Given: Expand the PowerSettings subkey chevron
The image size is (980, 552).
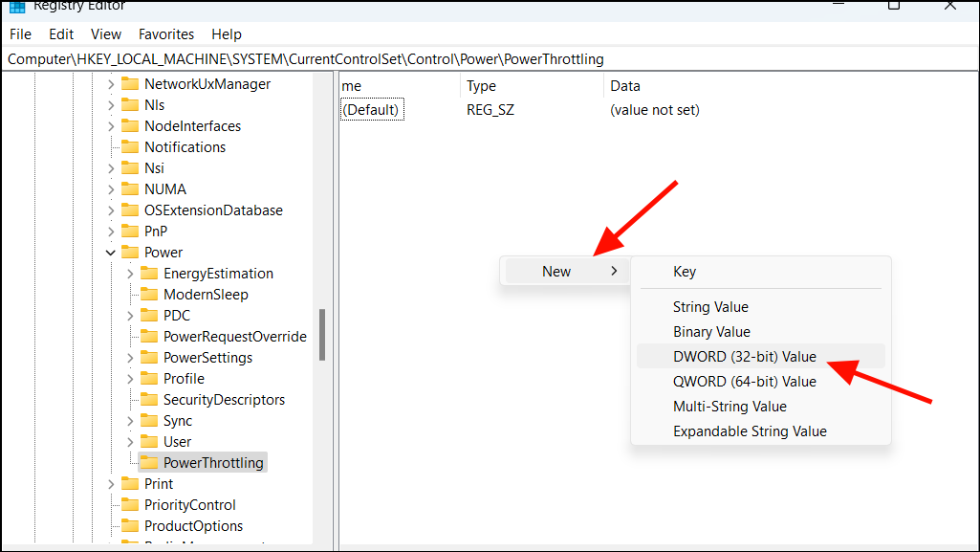Looking at the screenshot, I should point(130,358).
